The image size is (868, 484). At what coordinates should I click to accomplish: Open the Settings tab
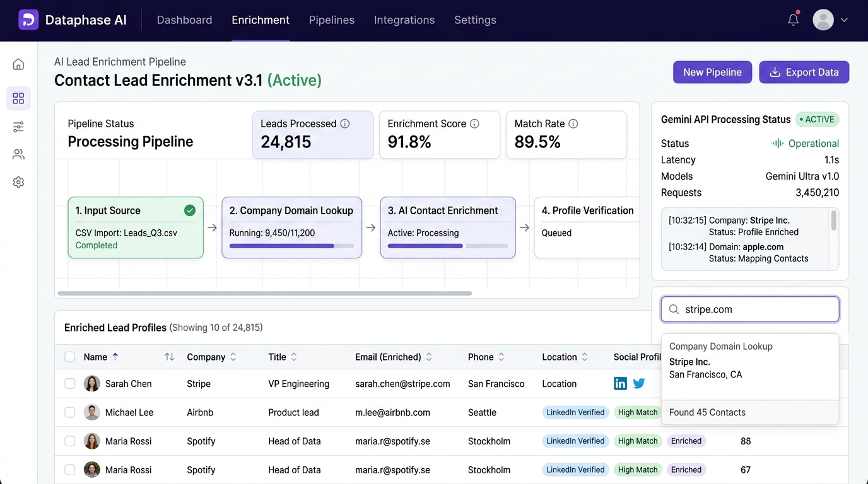click(x=475, y=20)
